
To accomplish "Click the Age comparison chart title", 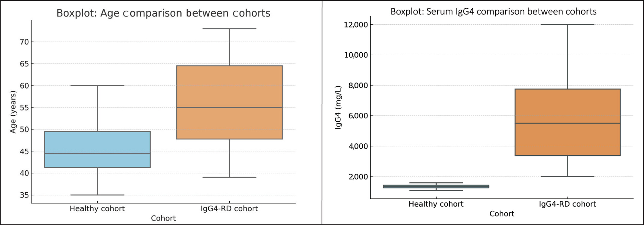I will pos(163,13).
